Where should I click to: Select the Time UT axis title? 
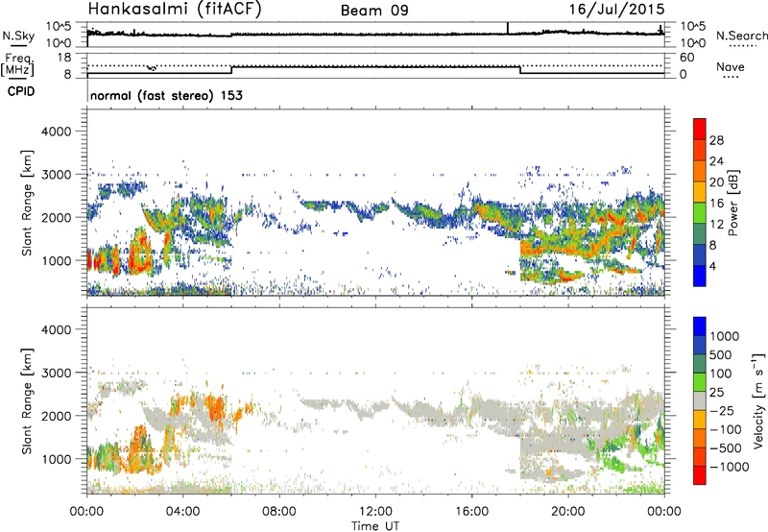pyautogui.click(x=375, y=526)
